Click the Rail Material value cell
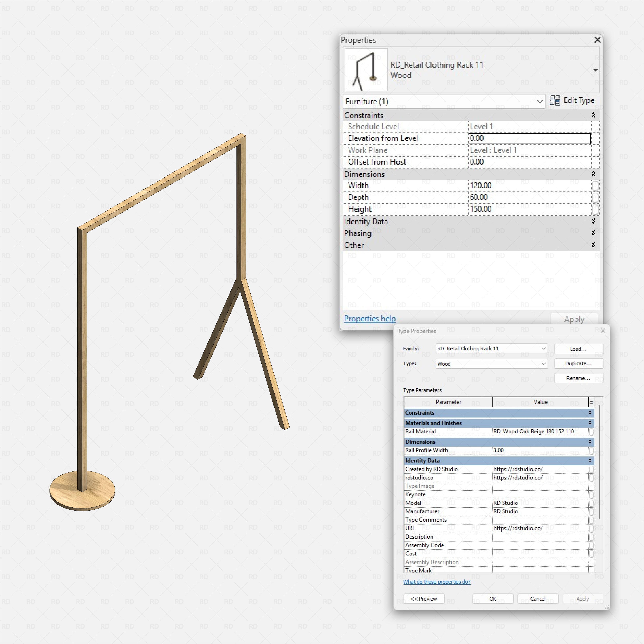This screenshot has height=644, width=644. click(540, 431)
